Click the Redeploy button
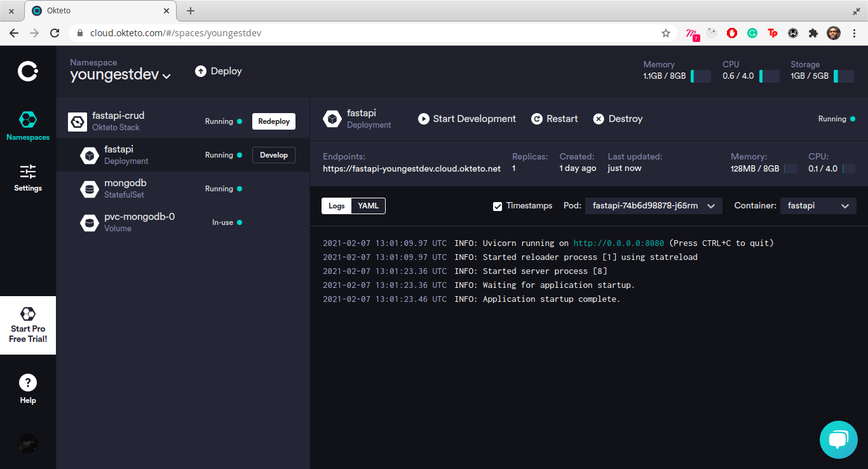This screenshot has width=868, height=469. point(274,121)
